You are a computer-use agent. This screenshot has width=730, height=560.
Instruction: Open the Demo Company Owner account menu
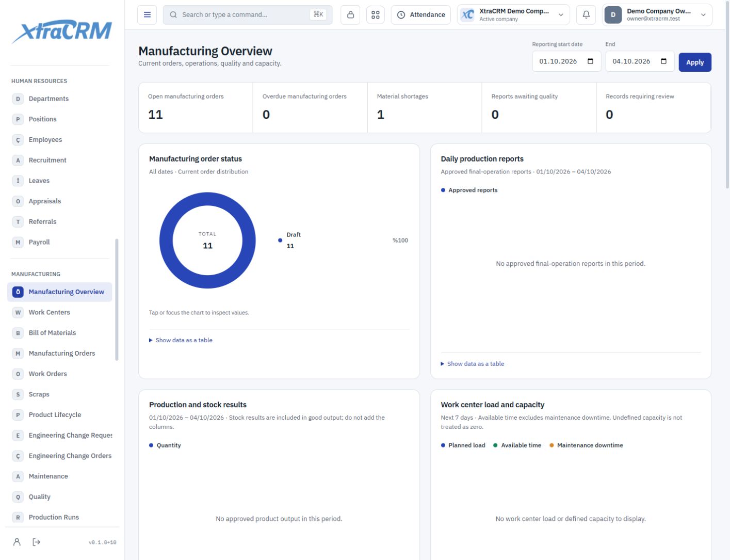pyautogui.click(x=657, y=15)
